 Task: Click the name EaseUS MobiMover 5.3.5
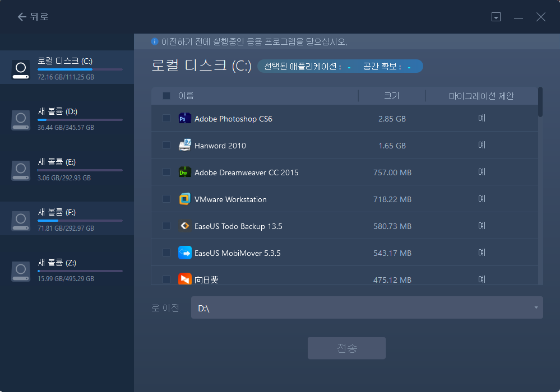pos(238,253)
